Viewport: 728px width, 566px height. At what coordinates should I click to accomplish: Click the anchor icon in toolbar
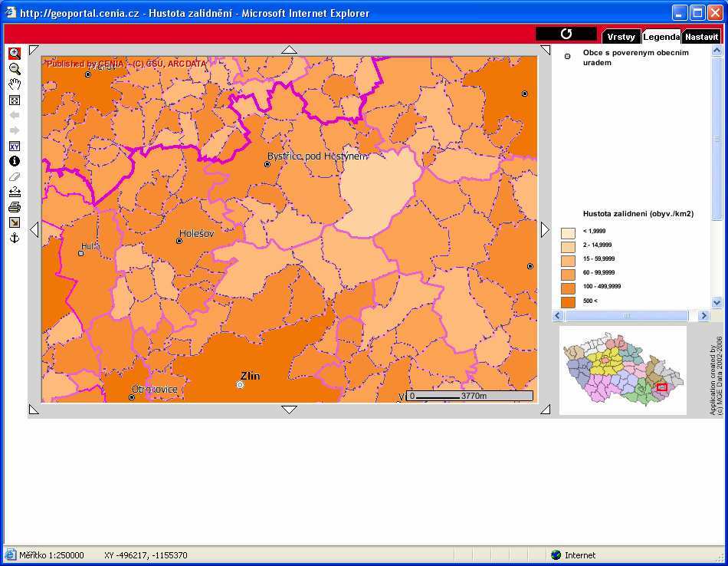click(x=15, y=239)
